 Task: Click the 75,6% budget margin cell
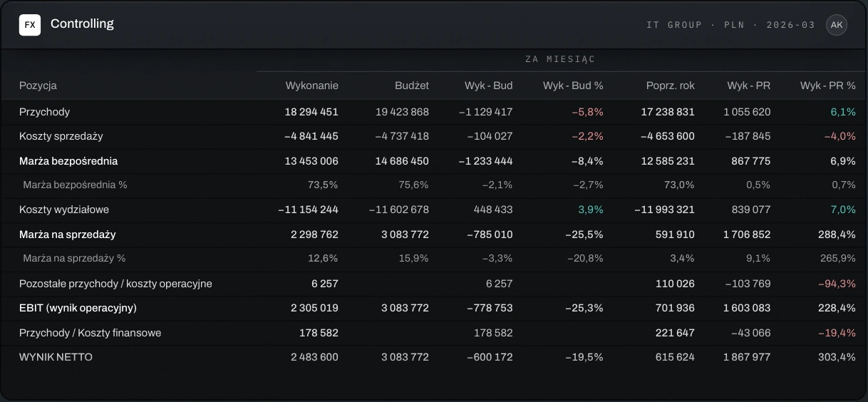point(413,185)
